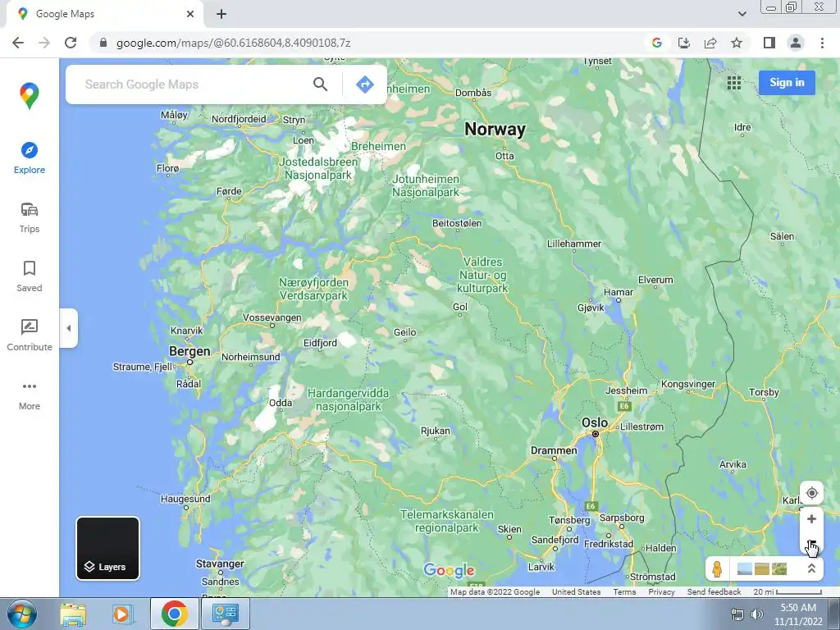Bookmark this tab with the star
Image resolution: width=840 pixels, height=630 pixels.
[737, 43]
